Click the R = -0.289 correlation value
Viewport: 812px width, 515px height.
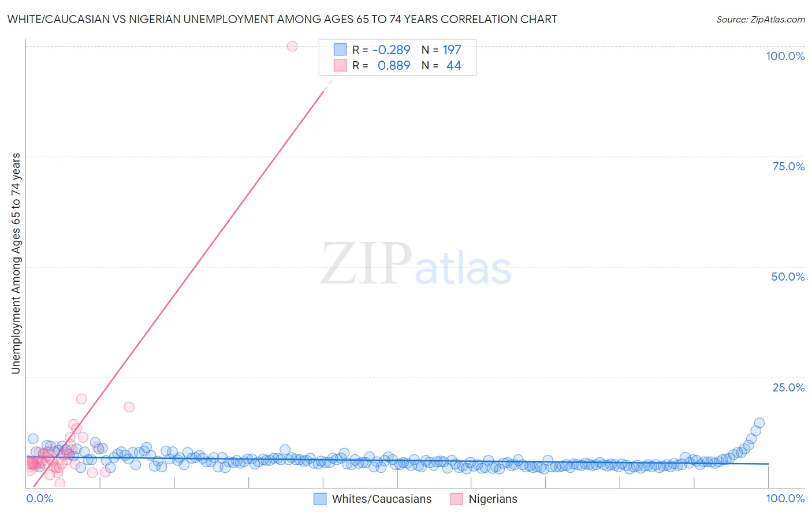381,50
